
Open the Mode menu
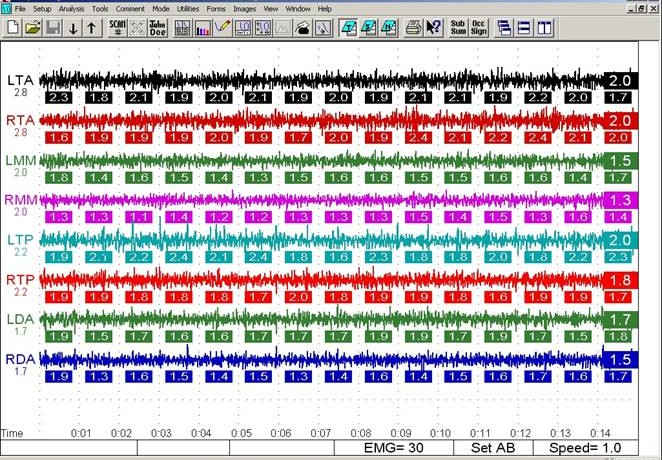pyautogui.click(x=161, y=8)
